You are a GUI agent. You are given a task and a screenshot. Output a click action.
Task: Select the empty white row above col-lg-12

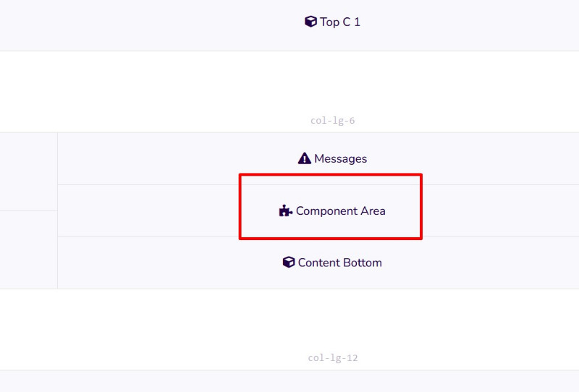[x=289, y=320]
